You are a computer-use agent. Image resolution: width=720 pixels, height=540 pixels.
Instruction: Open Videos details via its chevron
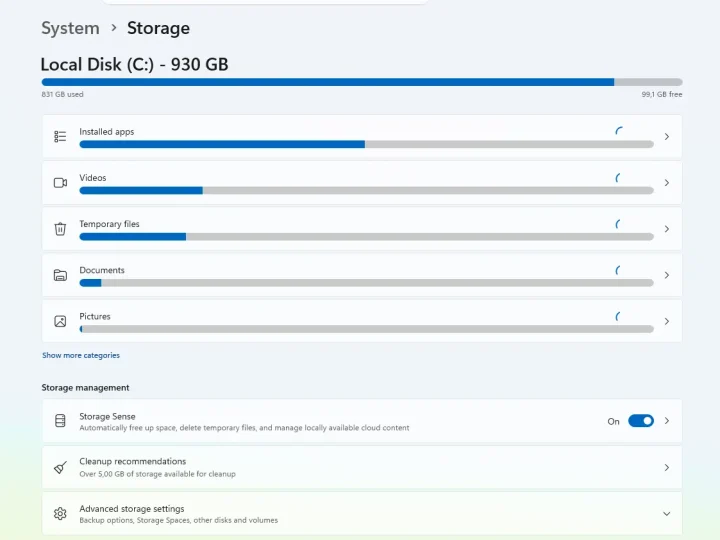(x=667, y=183)
